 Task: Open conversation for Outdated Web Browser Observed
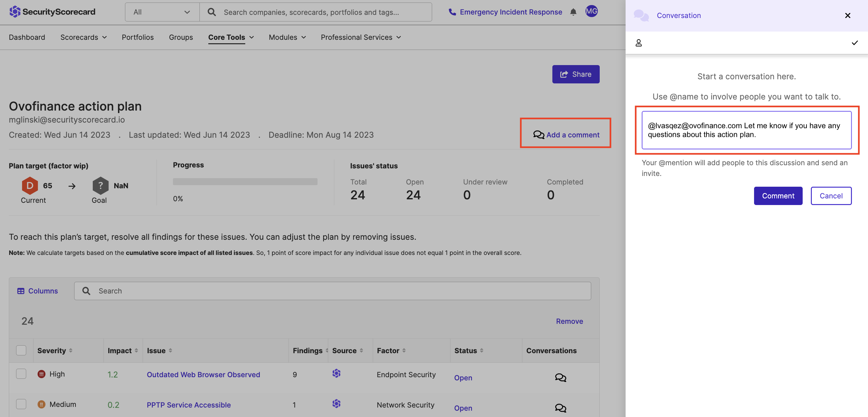point(560,377)
